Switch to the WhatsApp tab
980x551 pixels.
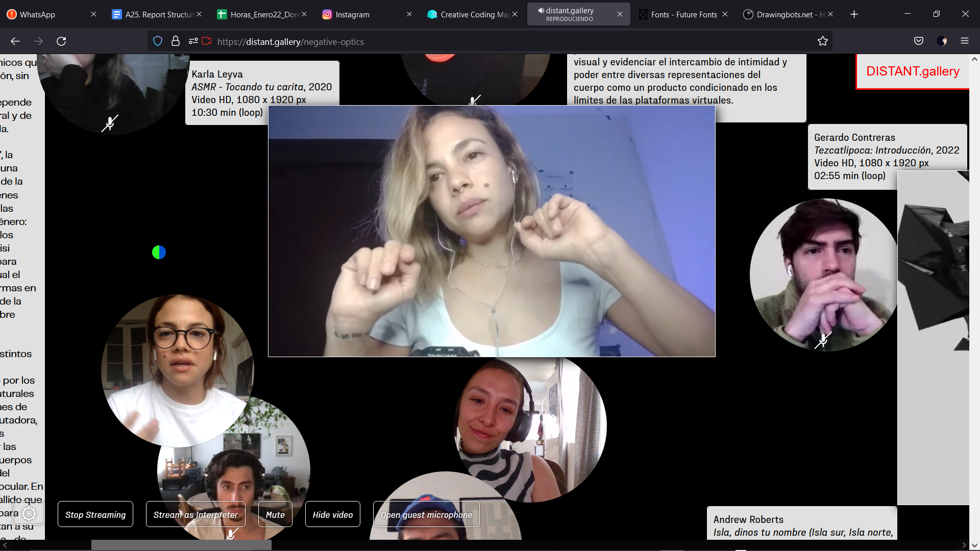(x=51, y=14)
